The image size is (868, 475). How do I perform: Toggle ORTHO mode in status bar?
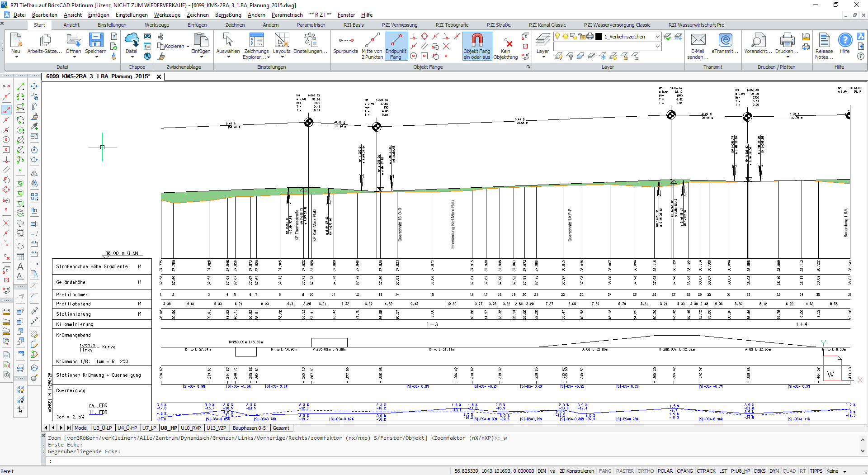(x=646, y=471)
